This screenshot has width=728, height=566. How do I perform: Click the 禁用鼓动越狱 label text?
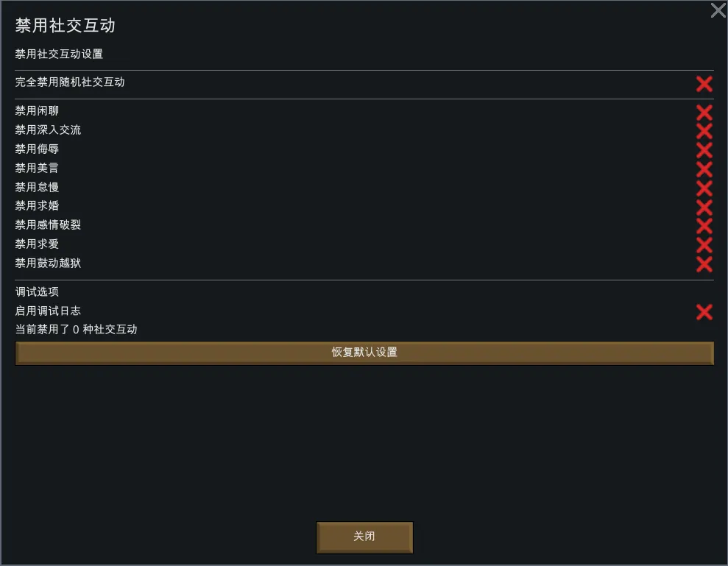(48, 263)
